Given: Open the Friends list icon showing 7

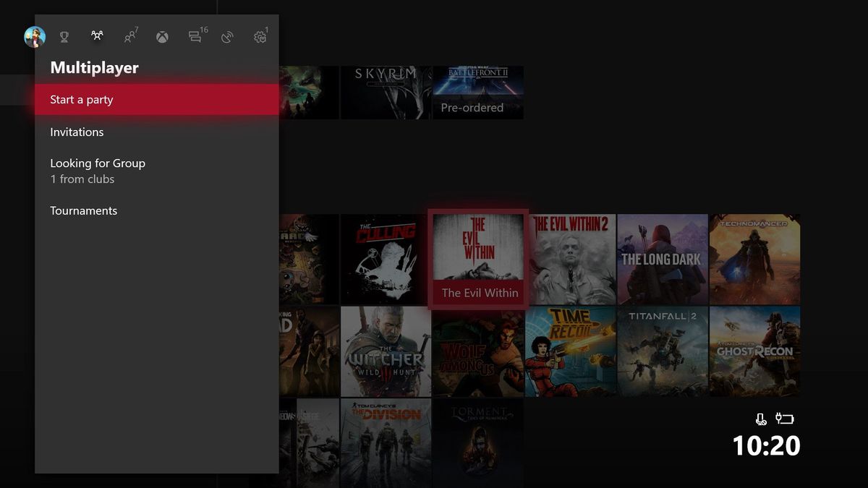Looking at the screenshot, I should [x=130, y=36].
